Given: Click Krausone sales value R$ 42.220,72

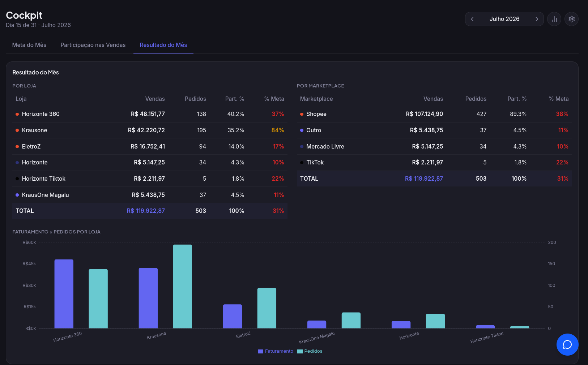Looking at the screenshot, I should coord(146,130).
